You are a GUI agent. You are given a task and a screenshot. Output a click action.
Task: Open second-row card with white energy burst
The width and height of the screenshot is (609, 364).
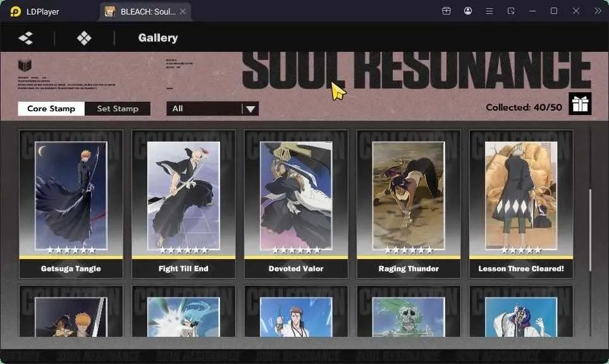click(x=183, y=312)
